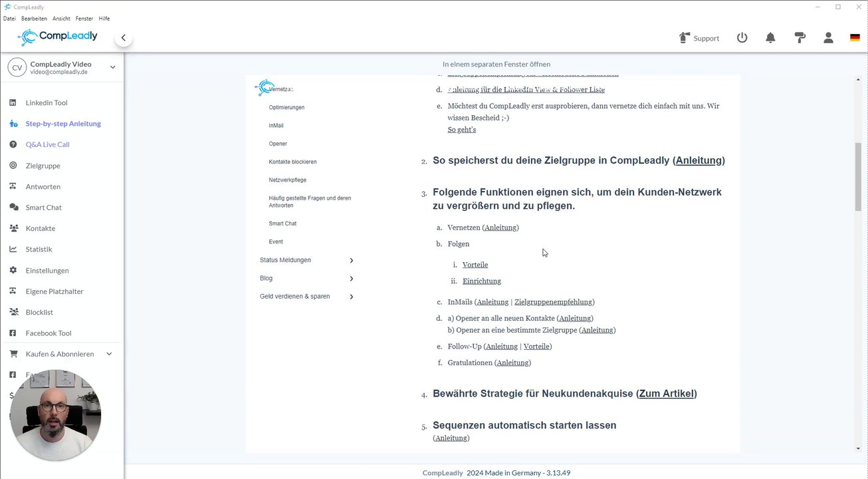Select InMail in help navigation
The width and height of the screenshot is (868, 479).
(x=276, y=126)
